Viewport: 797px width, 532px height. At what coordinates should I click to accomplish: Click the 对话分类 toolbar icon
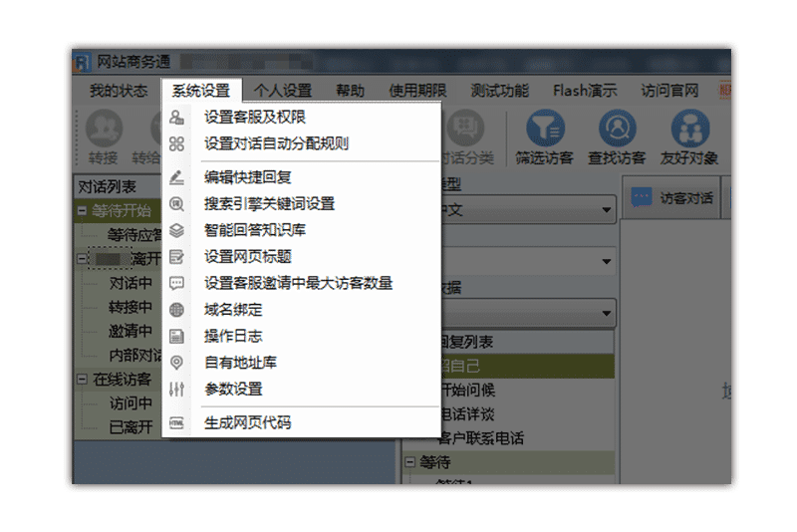pos(466,129)
